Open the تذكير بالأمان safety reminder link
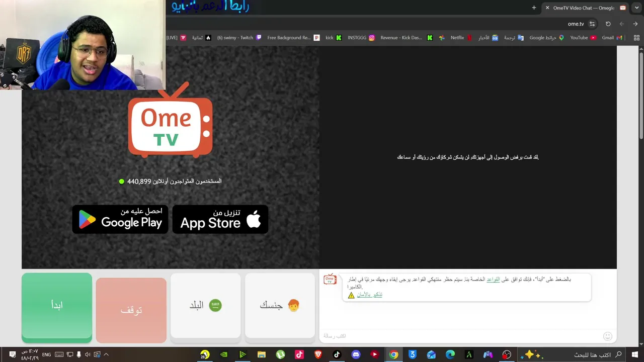The image size is (644, 362). click(369, 295)
